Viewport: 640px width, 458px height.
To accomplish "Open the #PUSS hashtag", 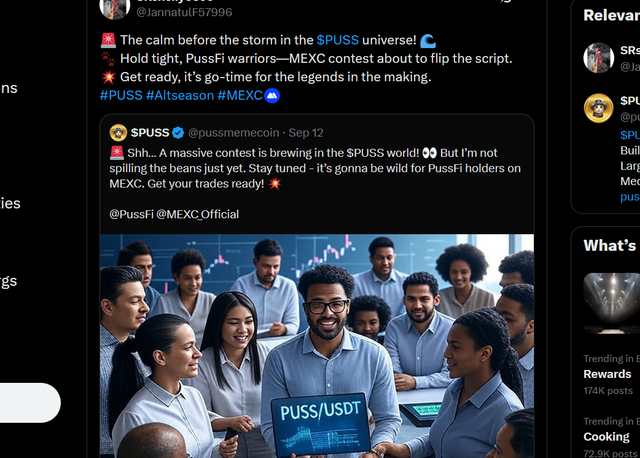I will (120, 95).
